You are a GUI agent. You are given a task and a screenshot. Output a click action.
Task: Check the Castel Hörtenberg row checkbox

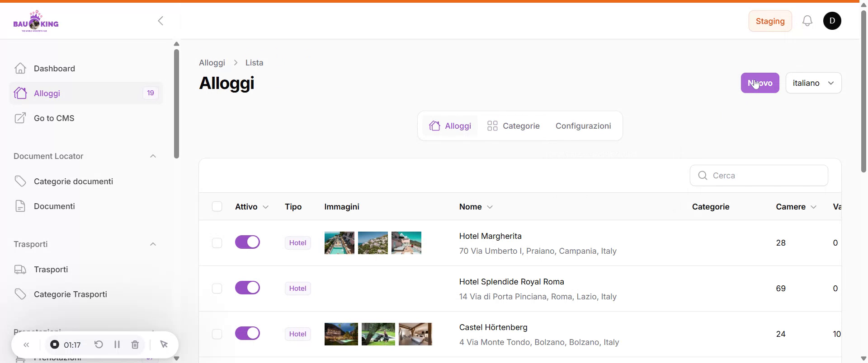click(x=217, y=334)
